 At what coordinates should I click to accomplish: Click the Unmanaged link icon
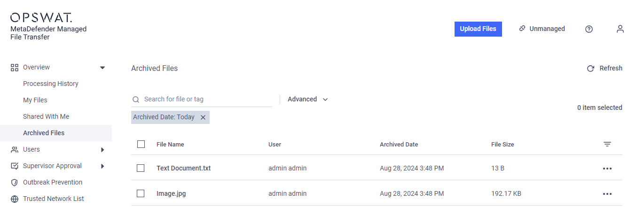522,29
